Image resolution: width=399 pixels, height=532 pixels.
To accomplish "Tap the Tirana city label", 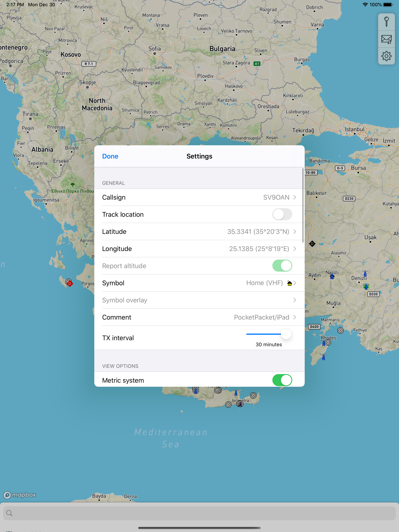I will [x=30, y=114].
